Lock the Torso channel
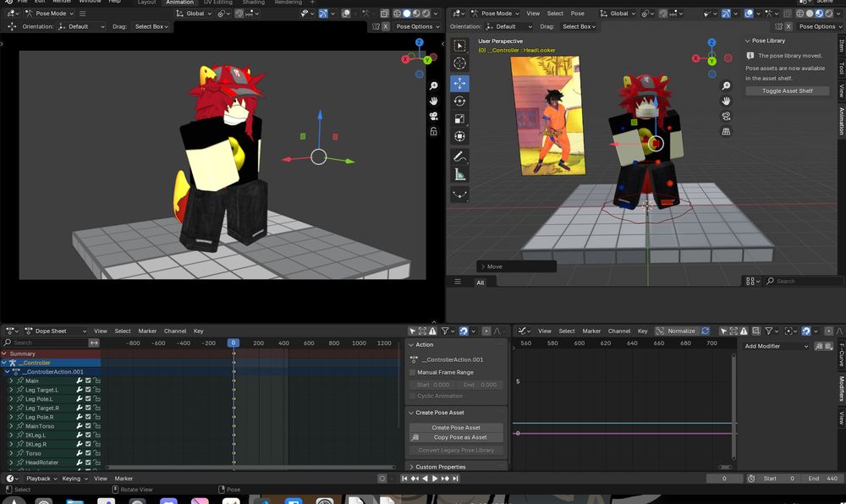The image size is (846, 504). click(96, 453)
